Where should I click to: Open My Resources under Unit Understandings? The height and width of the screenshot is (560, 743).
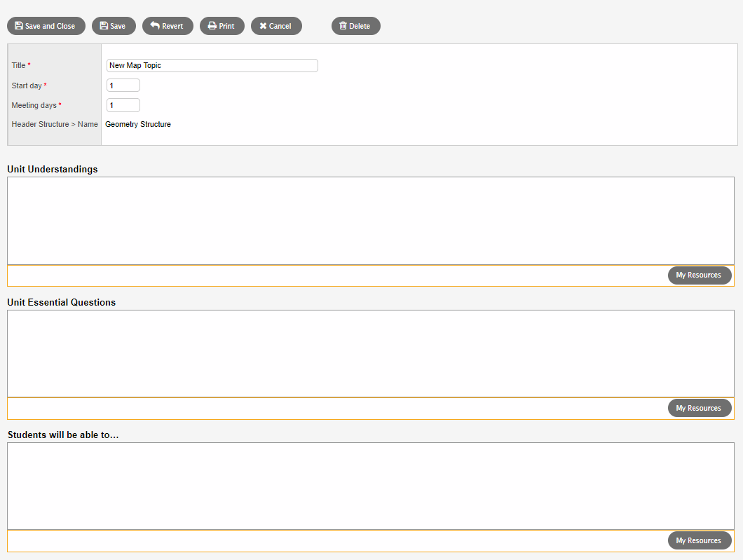(699, 275)
